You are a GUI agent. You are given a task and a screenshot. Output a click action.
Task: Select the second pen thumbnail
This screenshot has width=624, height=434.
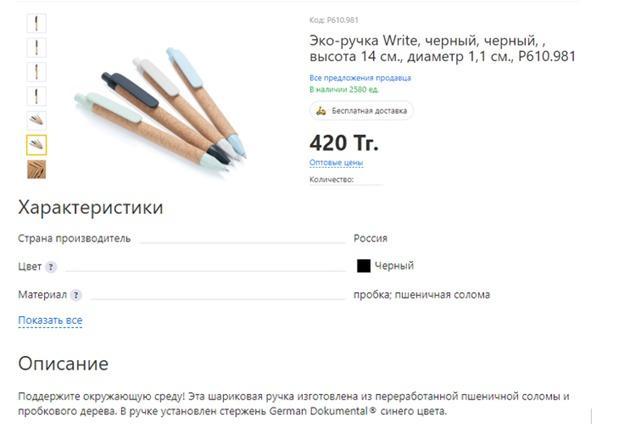pos(37,47)
